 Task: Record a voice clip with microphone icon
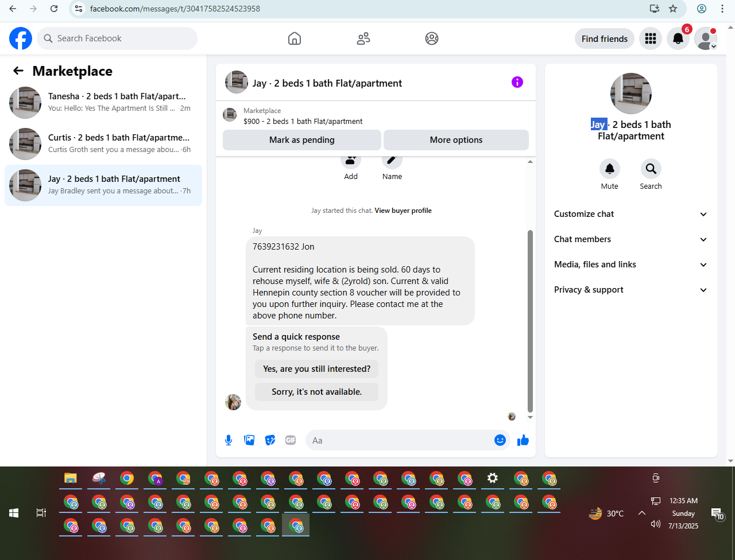(229, 440)
